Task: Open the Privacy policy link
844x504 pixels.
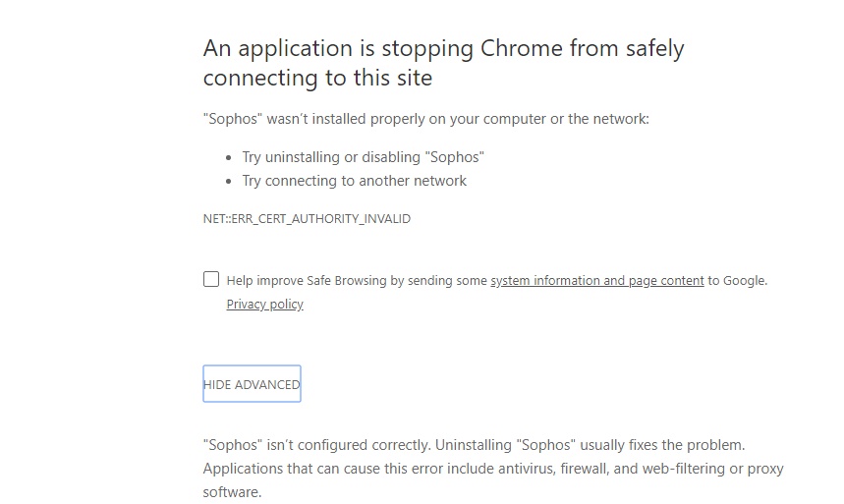Action: pyautogui.click(x=265, y=305)
